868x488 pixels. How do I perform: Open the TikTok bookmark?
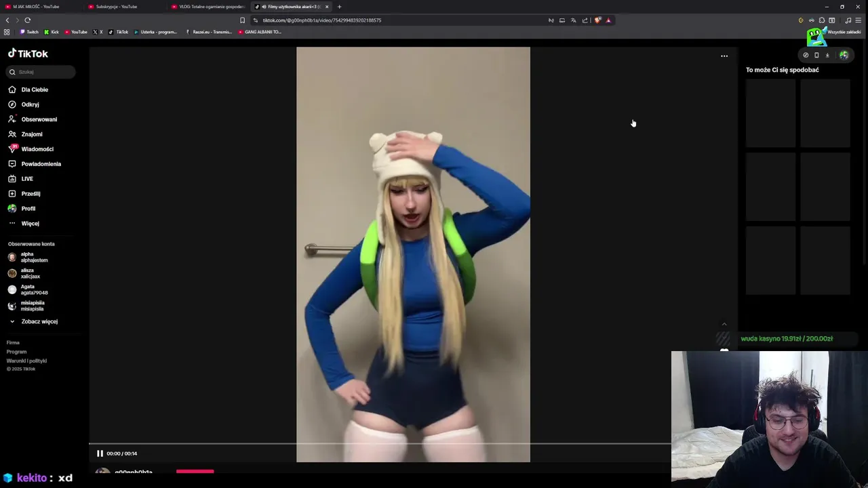[119, 32]
